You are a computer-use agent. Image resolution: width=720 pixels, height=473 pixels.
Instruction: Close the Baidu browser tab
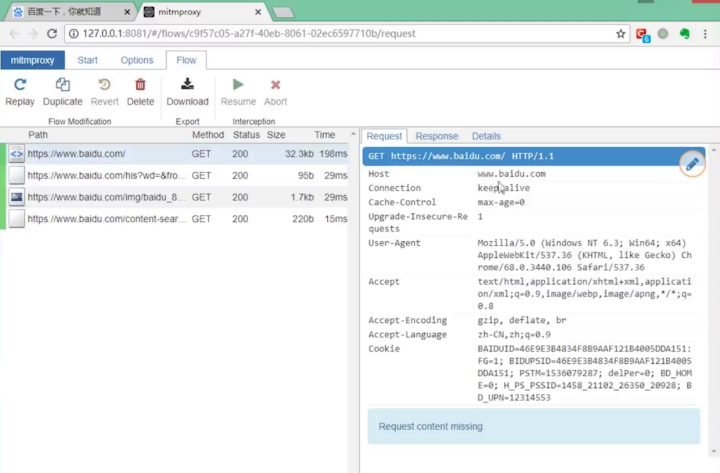(x=127, y=12)
